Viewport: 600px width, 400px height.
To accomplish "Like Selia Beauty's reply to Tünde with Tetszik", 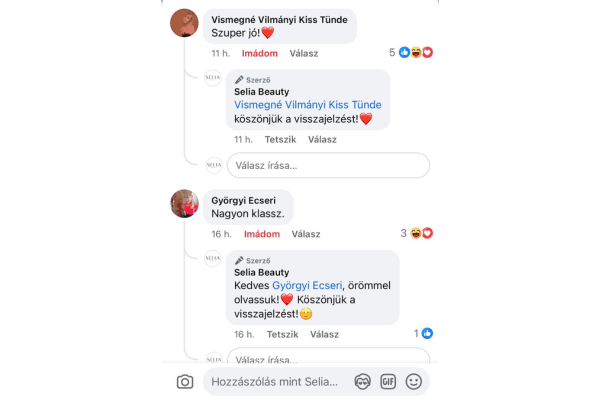I will pos(280,140).
